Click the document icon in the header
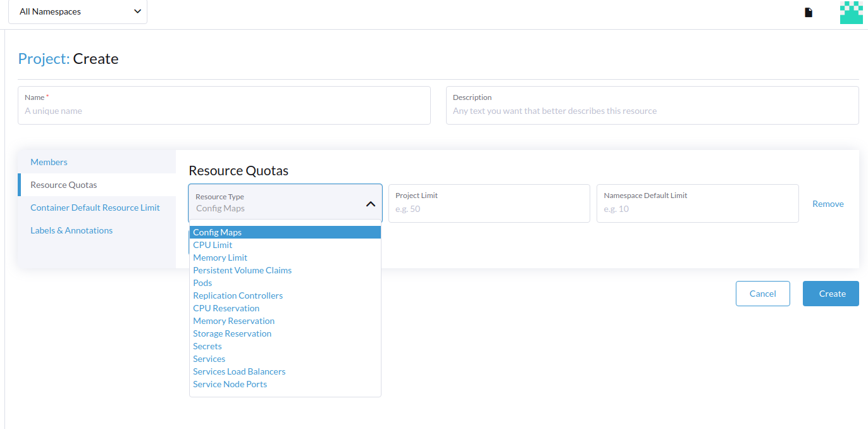 tap(808, 11)
